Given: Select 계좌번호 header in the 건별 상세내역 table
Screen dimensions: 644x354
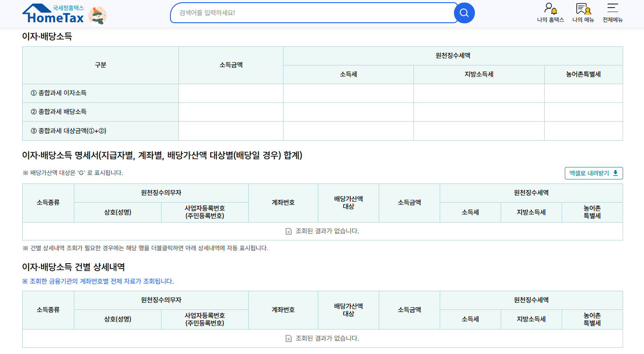Looking at the screenshot, I should 283,310.
